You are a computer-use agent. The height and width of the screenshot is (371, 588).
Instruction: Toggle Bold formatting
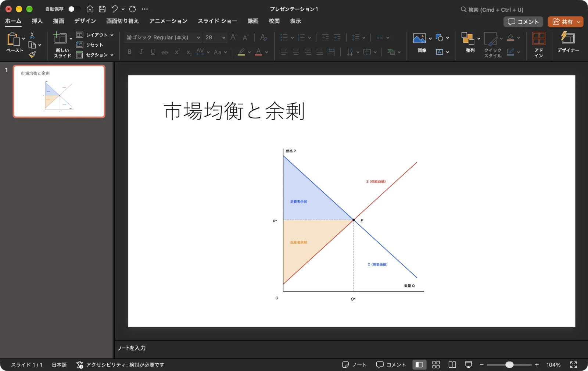(x=130, y=52)
